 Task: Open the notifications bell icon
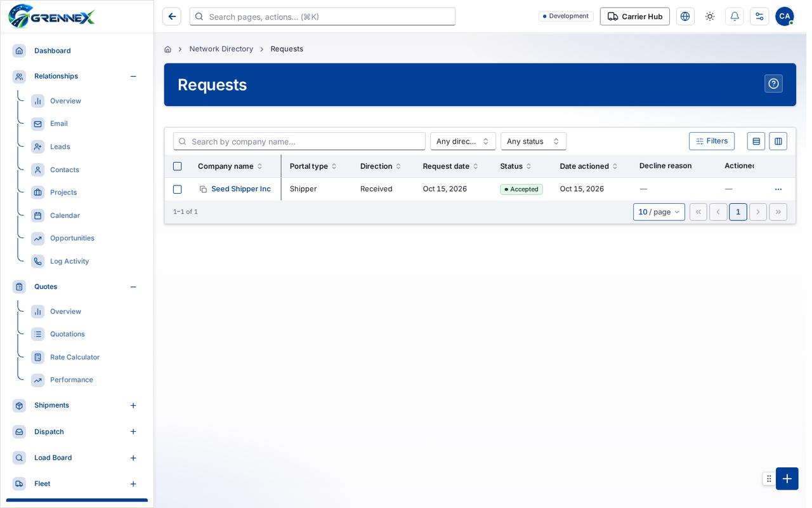pos(735,17)
